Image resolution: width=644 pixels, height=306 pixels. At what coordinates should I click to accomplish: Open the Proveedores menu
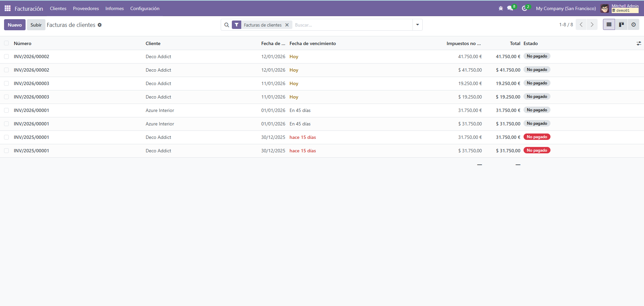coord(86,8)
